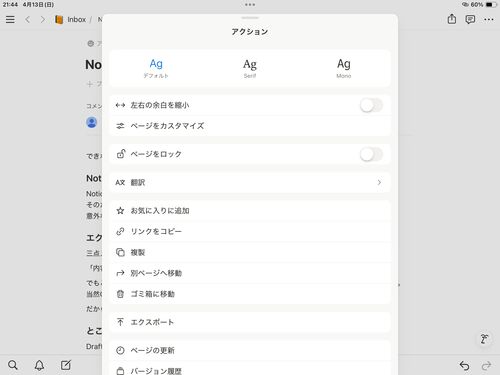Viewport: 500px width, 375px height.
Task: Choose エクスポート
Action: [250, 322]
